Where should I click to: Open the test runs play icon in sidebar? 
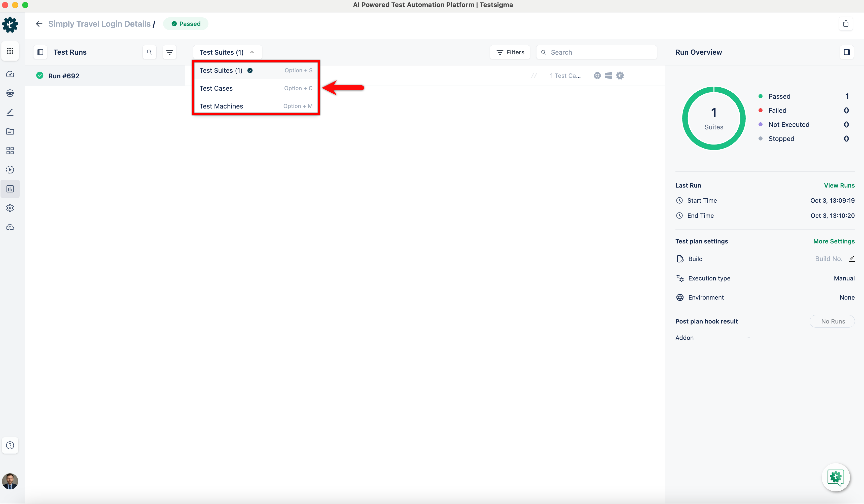pos(10,169)
